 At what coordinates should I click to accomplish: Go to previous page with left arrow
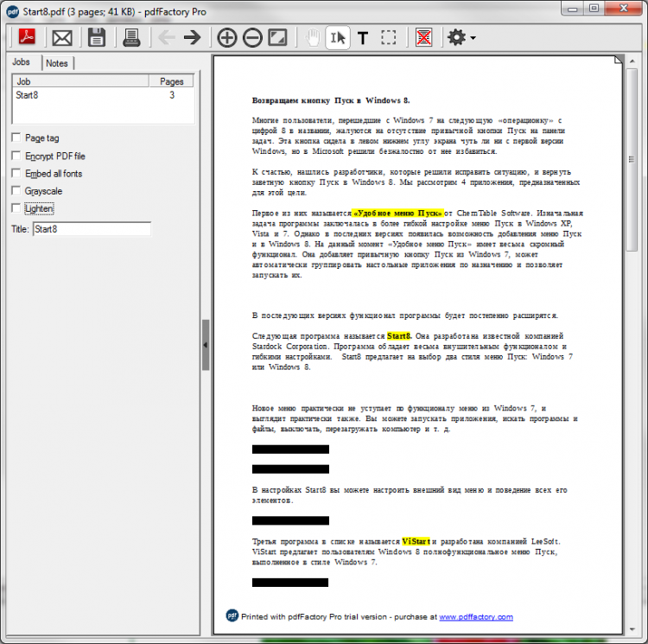point(167,38)
